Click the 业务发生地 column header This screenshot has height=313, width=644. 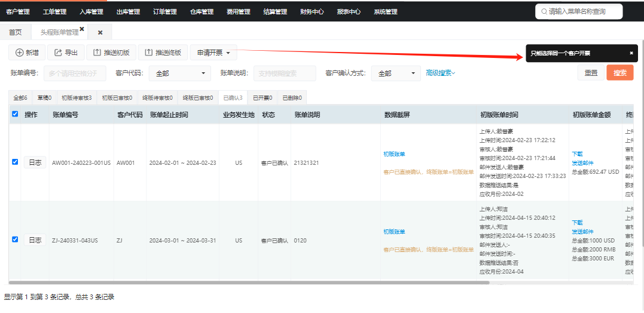(239, 115)
